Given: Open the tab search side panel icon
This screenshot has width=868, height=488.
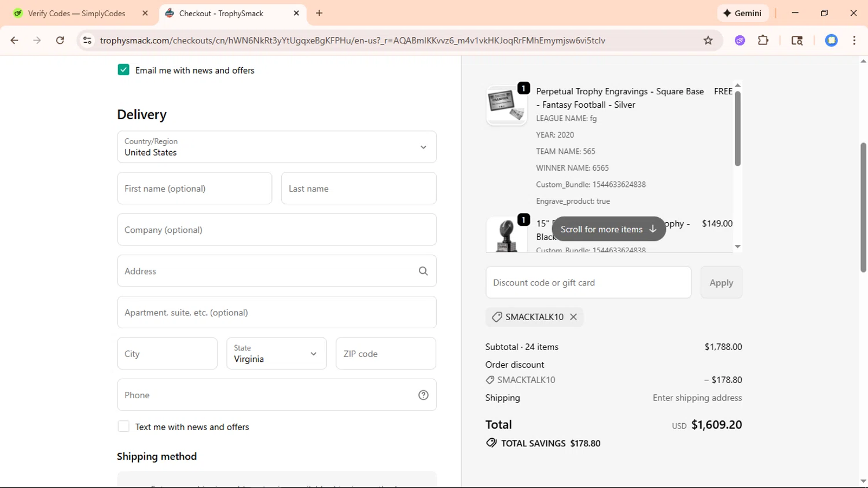Looking at the screenshot, I should pos(797,41).
